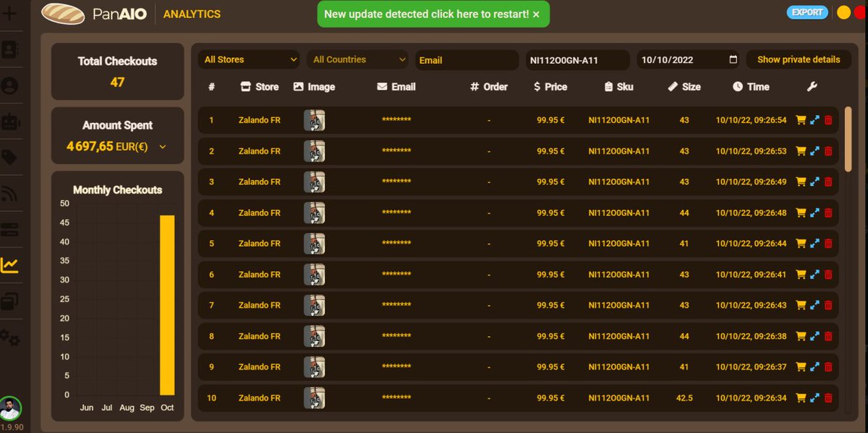The height and width of the screenshot is (433, 868).
Task: Click the Price column header
Action: pos(550,87)
